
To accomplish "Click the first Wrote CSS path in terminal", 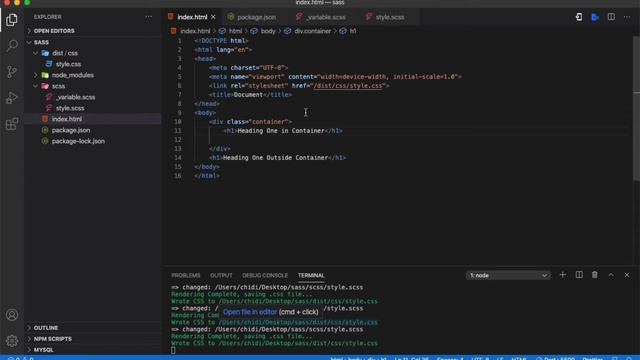I will tap(298, 301).
